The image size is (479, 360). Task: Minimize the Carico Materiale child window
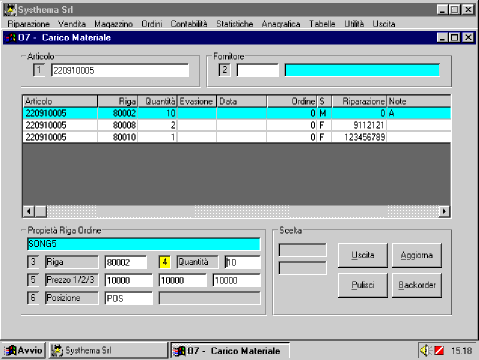442,37
